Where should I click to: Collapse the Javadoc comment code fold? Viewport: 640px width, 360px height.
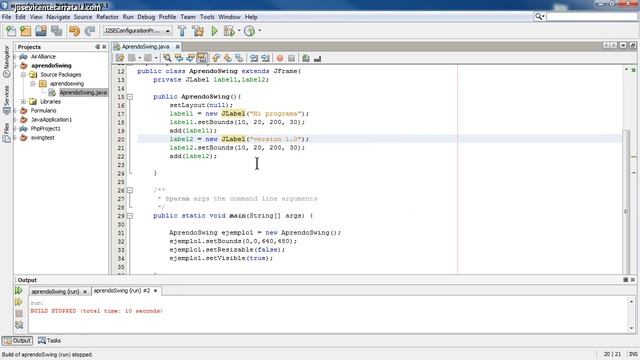[x=130, y=190]
